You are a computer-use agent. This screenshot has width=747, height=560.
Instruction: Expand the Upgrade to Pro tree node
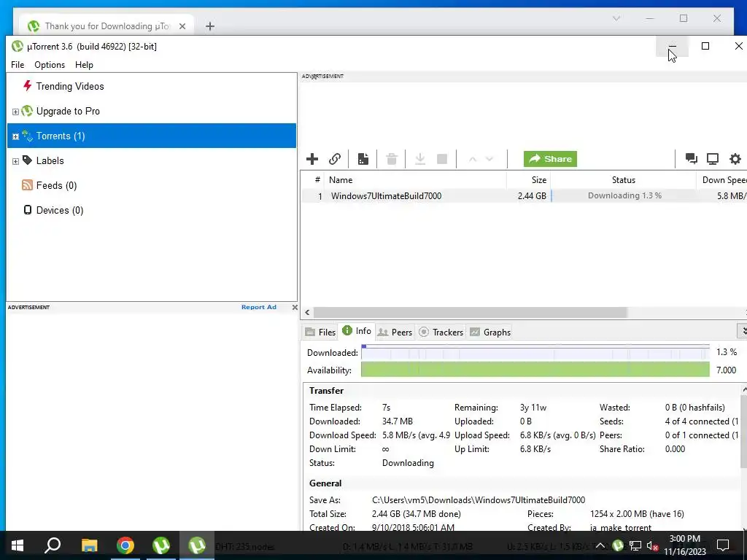15,112
